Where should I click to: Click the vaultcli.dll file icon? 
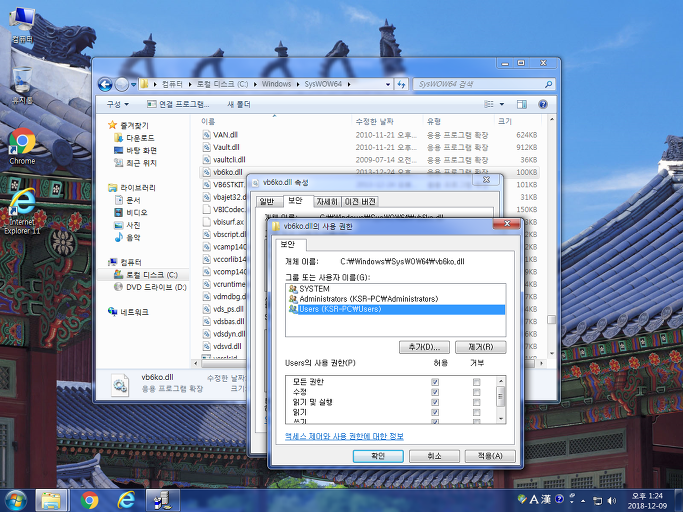206,159
